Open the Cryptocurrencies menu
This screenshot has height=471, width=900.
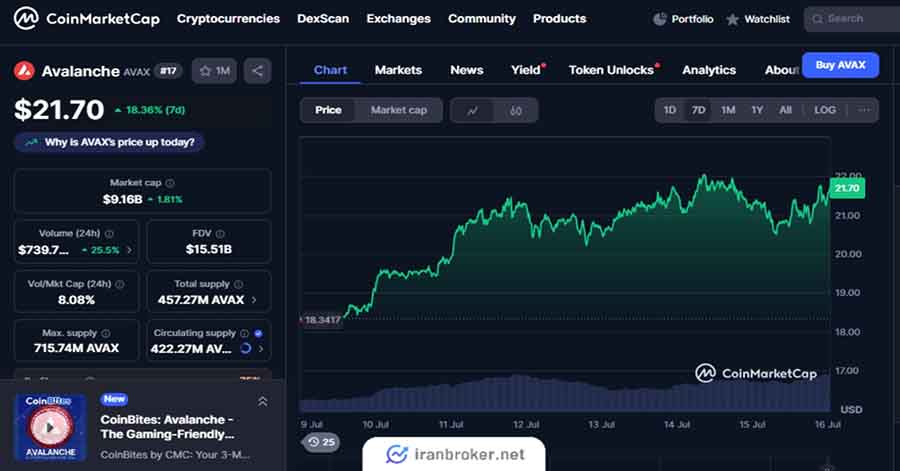pos(228,18)
